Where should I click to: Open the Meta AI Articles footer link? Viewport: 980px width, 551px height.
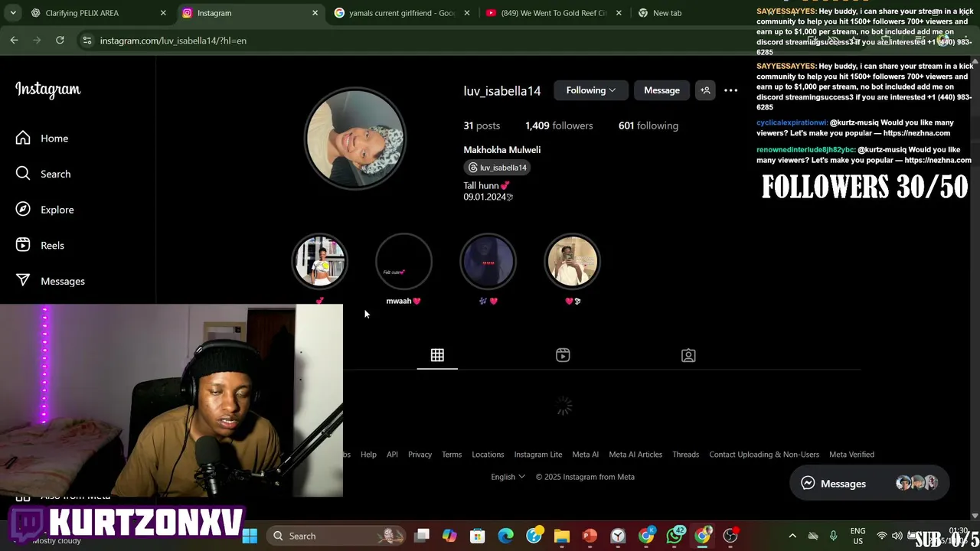(x=635, y=455)
